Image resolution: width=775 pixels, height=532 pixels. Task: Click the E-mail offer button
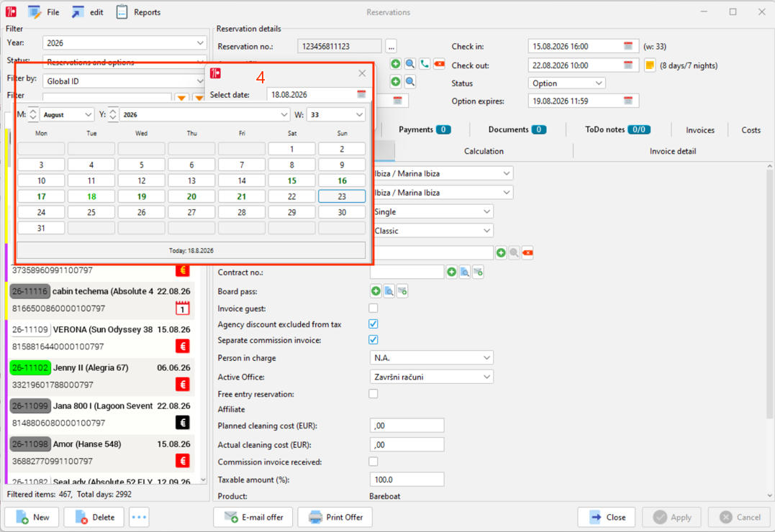coord(253,517)
